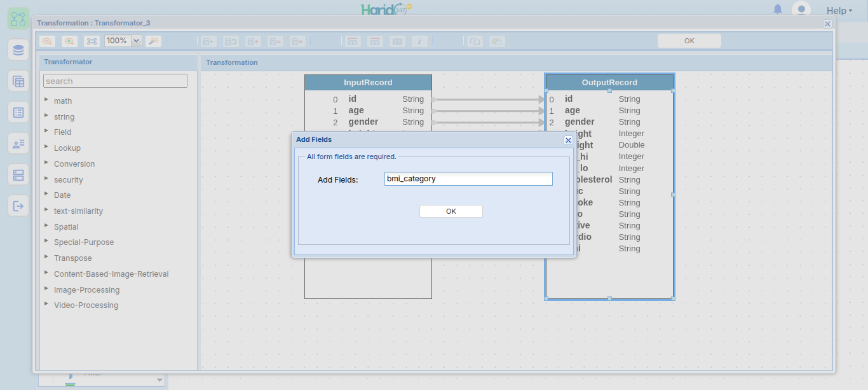Expand the Lookup category arrow
868x390 pixels.
click(x=46, y=146)
